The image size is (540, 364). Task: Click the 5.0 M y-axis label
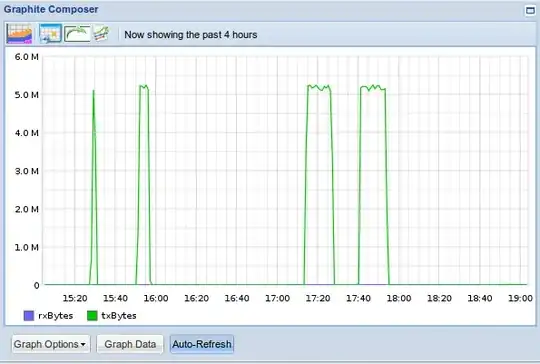click(27, 95)
